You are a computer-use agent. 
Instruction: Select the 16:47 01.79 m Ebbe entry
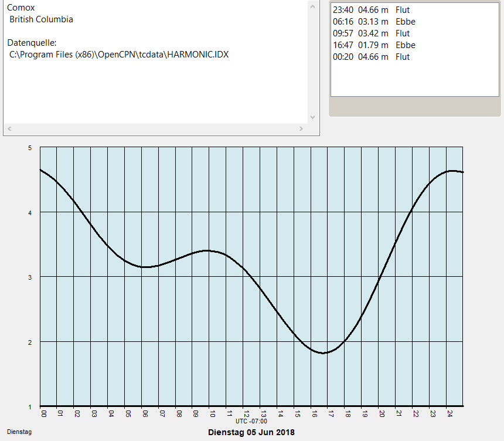(x=373, y=45)
